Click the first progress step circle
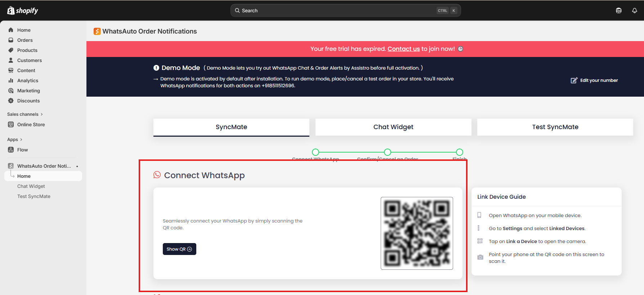This screenshot has height=295, width=644. (316, 152)
